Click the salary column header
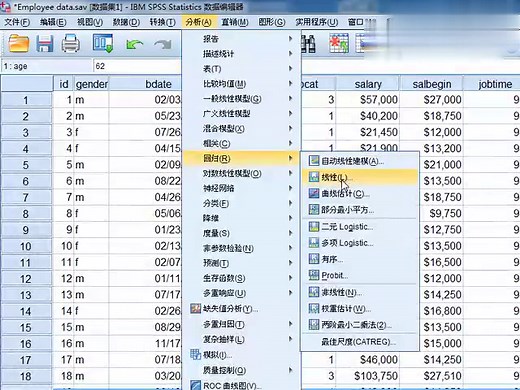 point(368,84)
